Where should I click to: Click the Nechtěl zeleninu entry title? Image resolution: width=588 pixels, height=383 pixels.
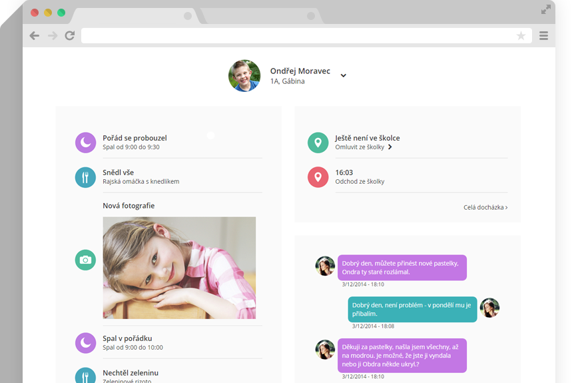pyautogui.click(x=131, y=373)
